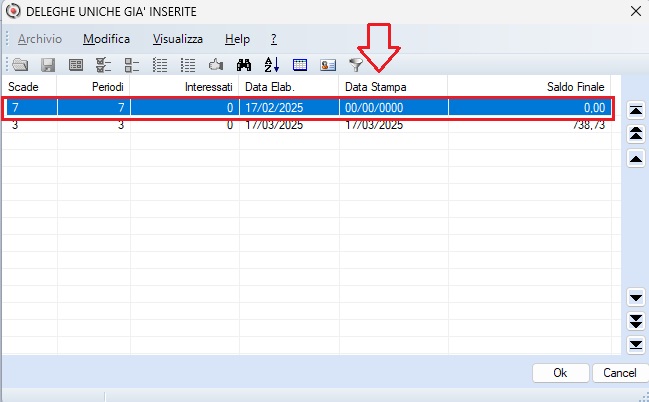This screenshot has height=402, width=649.
Task: Jump to last record arrow button
Action: [x=636, y=344]
